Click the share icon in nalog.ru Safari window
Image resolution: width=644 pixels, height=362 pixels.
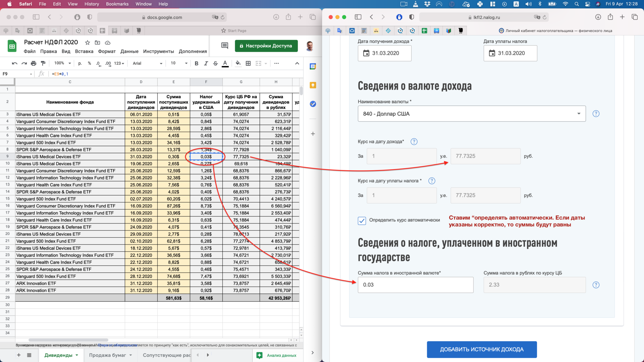coord(610,17)
